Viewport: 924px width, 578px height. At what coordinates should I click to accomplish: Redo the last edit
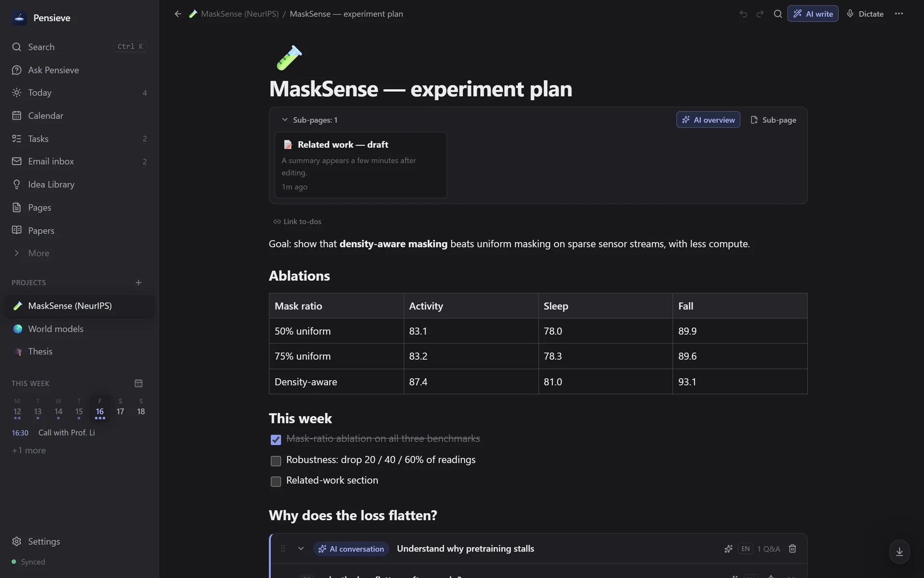[x=760, y=14]
